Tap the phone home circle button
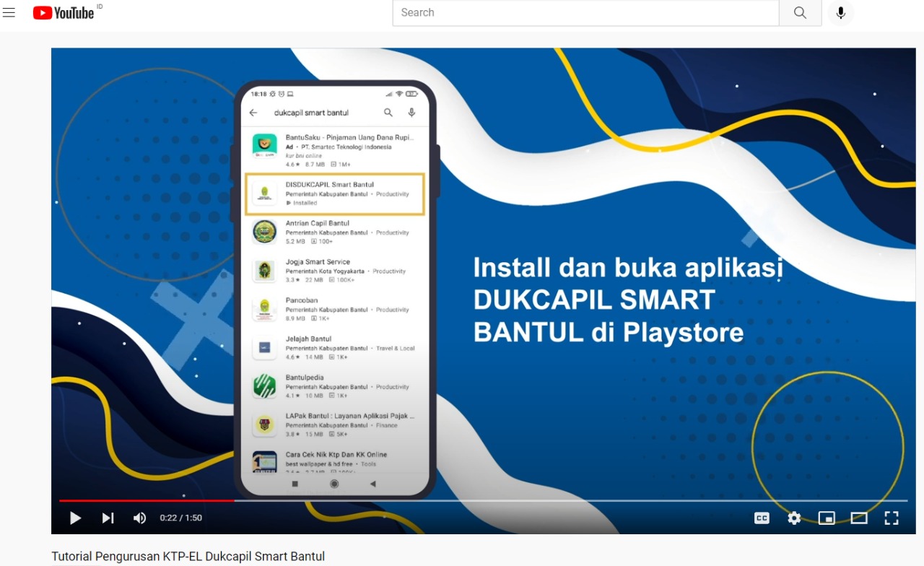Screen dimensions: 924x566 334,484
